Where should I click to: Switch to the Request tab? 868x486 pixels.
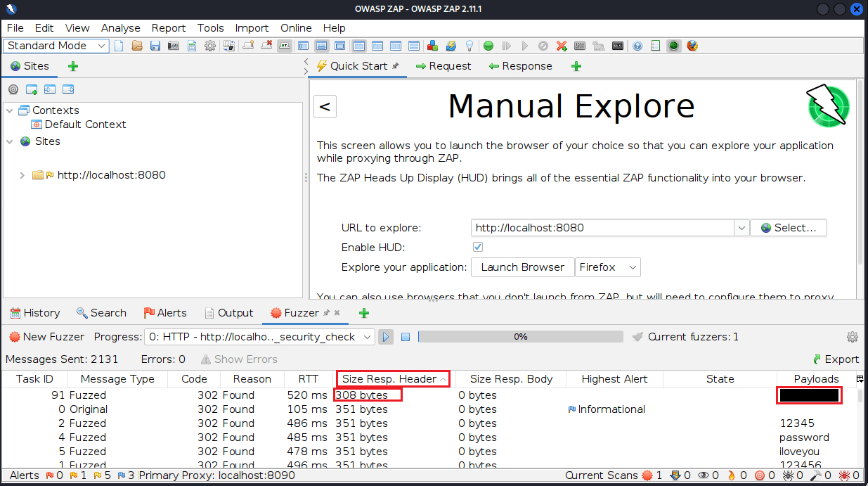click(x=443, y=66)
